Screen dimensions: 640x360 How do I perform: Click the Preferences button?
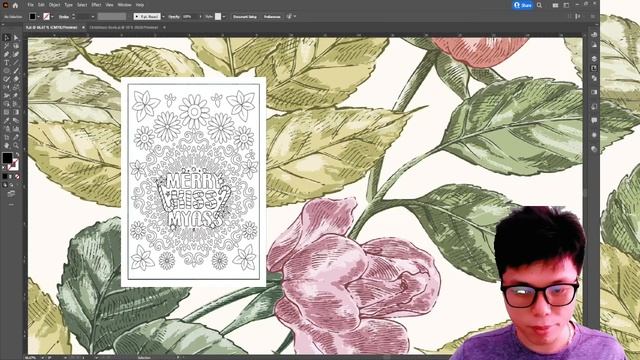pyautogui.click(x=272, y=17)
